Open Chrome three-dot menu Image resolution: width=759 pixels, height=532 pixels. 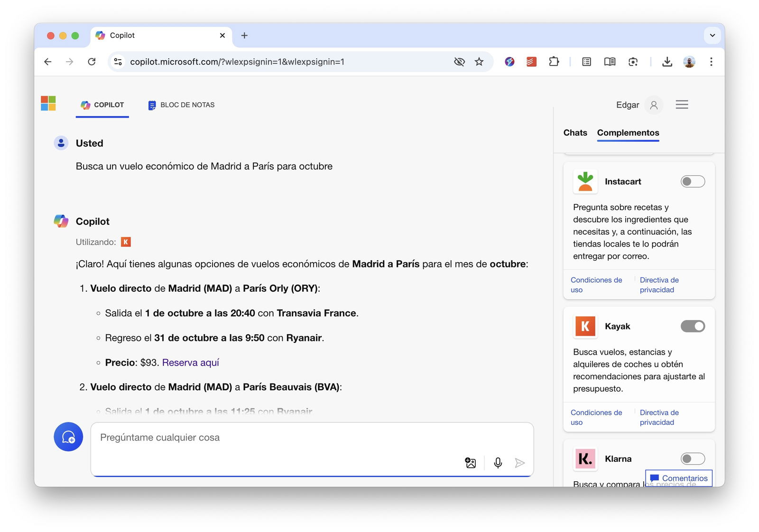click(711, 62)
